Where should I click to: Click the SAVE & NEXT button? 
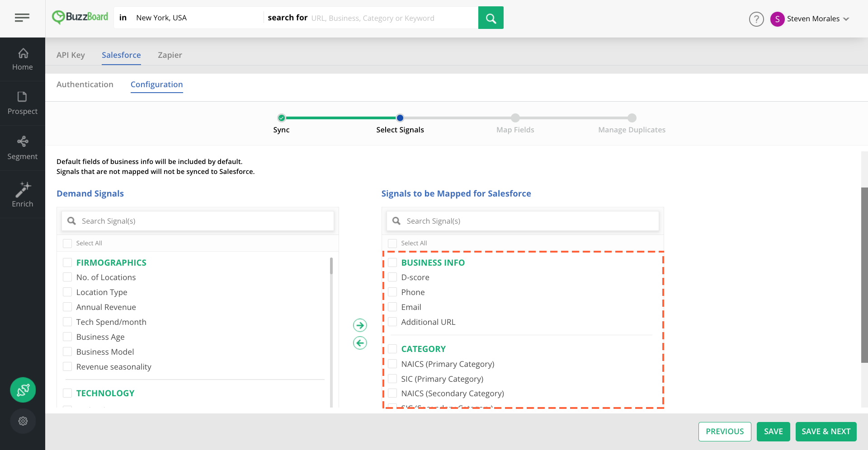point(826,431)
